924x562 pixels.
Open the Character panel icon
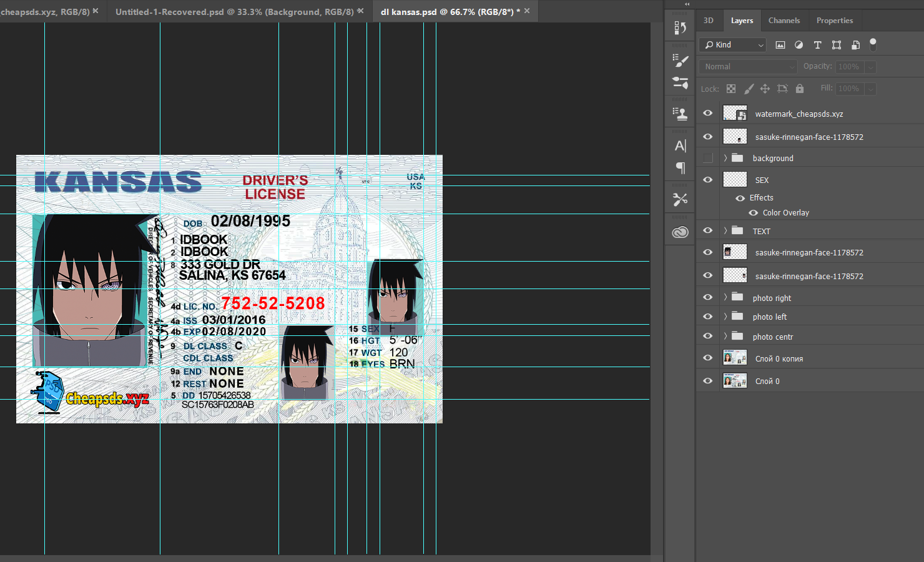pyautogui.click(x=680, y=145)
